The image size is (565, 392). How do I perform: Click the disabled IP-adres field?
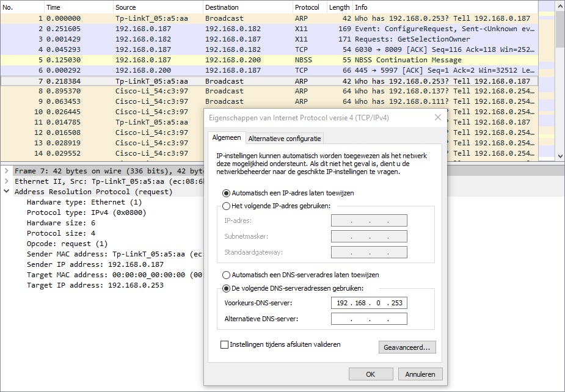[x=369, y=220]
